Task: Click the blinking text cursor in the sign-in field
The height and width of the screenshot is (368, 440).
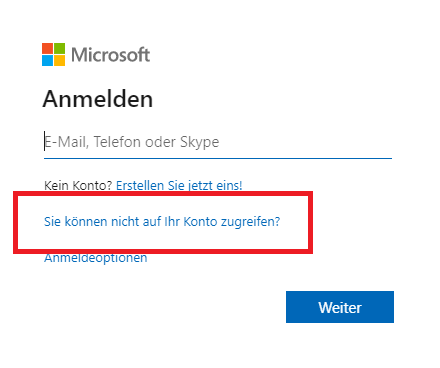Action: [44, 141]
